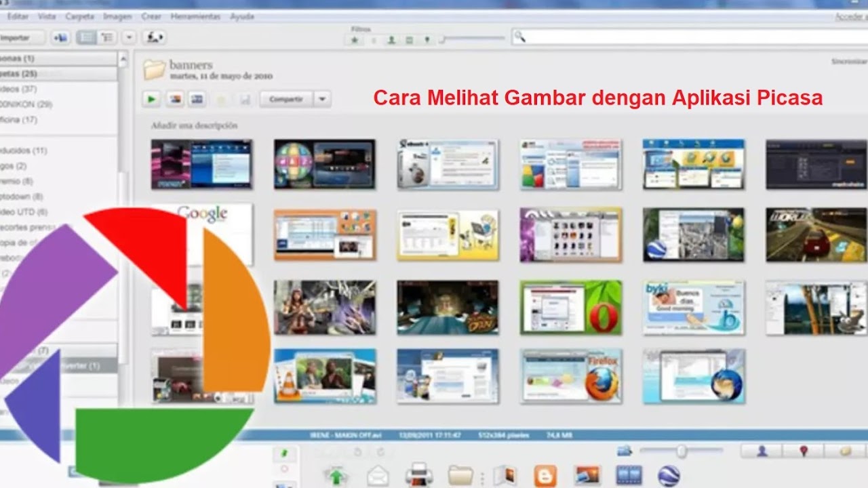Click the add new album plus icon
The image size is (868, 488).
pos(60,38)
